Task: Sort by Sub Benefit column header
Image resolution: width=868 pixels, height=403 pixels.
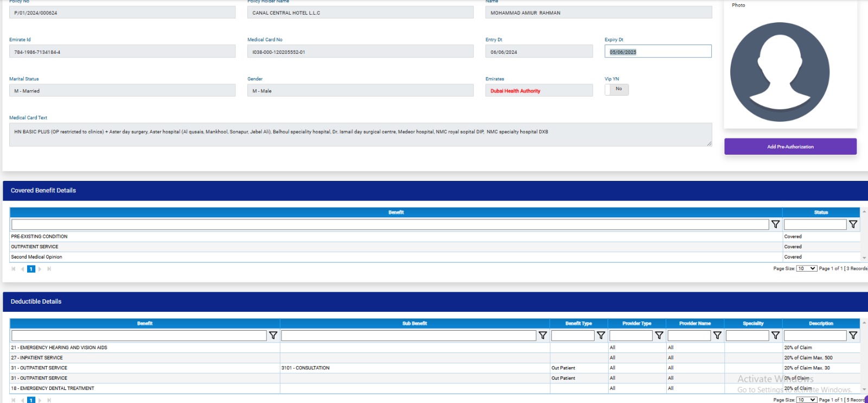Action: [414, 323]
